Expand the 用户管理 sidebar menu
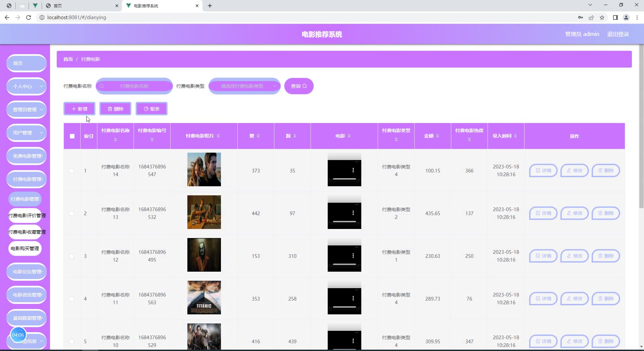Image resolution: width=644 pixels, height=351 pixels. (x=27, y=133)
